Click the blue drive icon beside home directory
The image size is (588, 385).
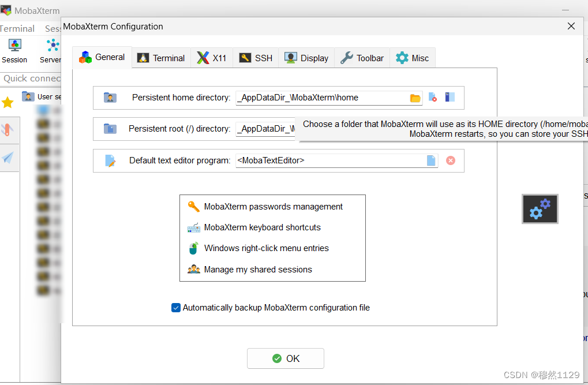(x=450, y=97)
